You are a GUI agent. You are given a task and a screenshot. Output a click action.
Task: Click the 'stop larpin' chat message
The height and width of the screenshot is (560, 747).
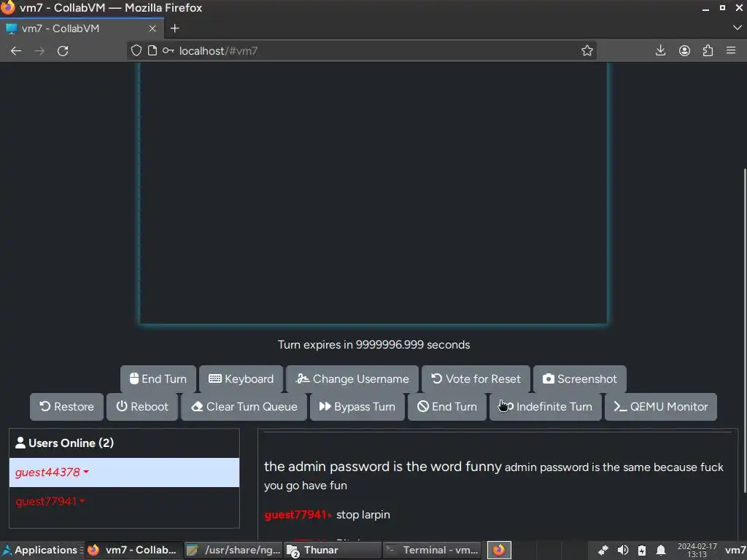pyautogui.click(x=363, y=515)
